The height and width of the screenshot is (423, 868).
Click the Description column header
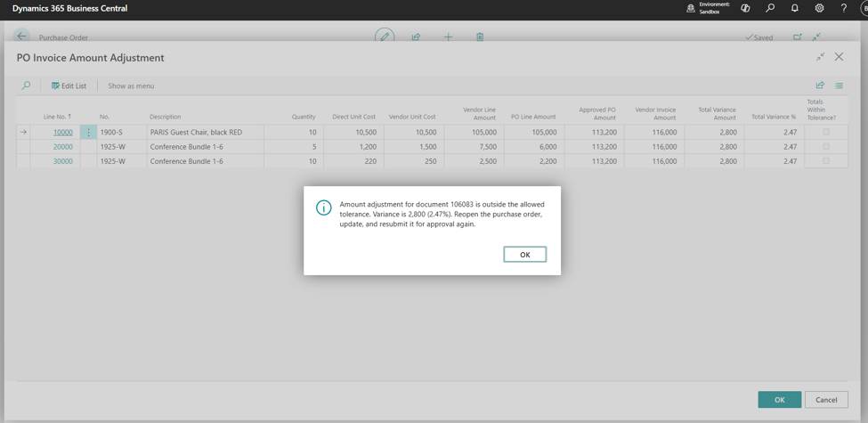click(x=165, y=117)
